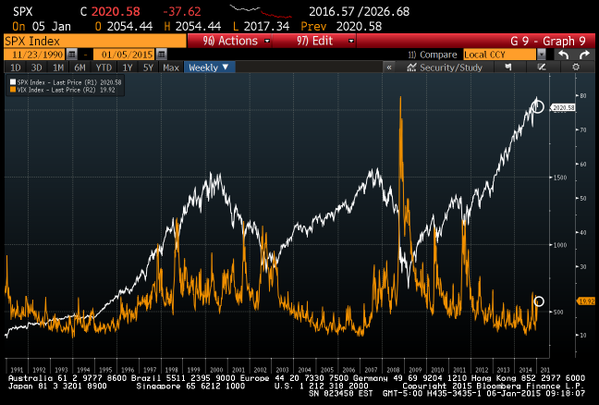
Task: Open the end date calendar picker icon
Action: point(162,54)
